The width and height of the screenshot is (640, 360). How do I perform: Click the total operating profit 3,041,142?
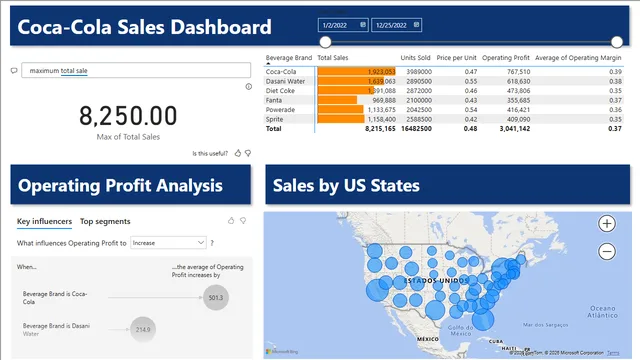[x=515, y=129]
